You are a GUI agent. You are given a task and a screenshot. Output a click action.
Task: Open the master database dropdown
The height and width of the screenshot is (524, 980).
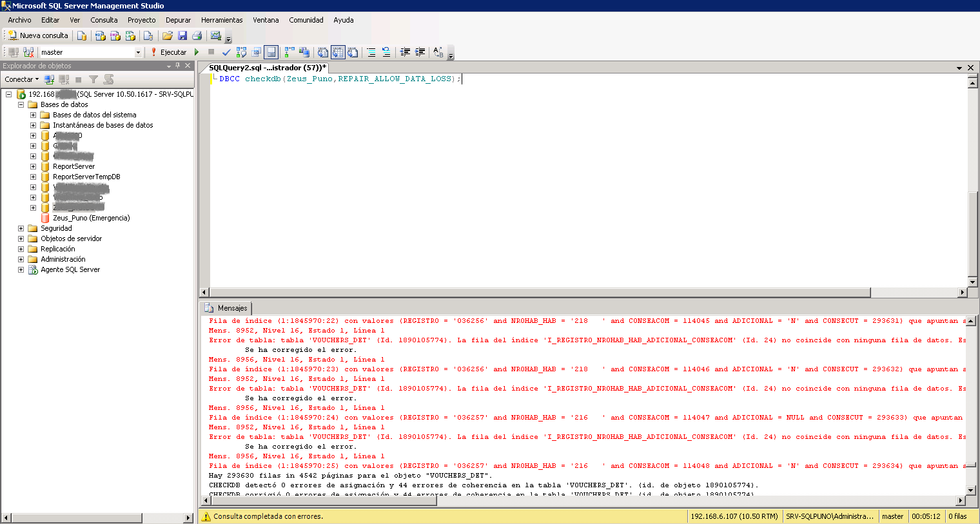click(x=138, y=52)
